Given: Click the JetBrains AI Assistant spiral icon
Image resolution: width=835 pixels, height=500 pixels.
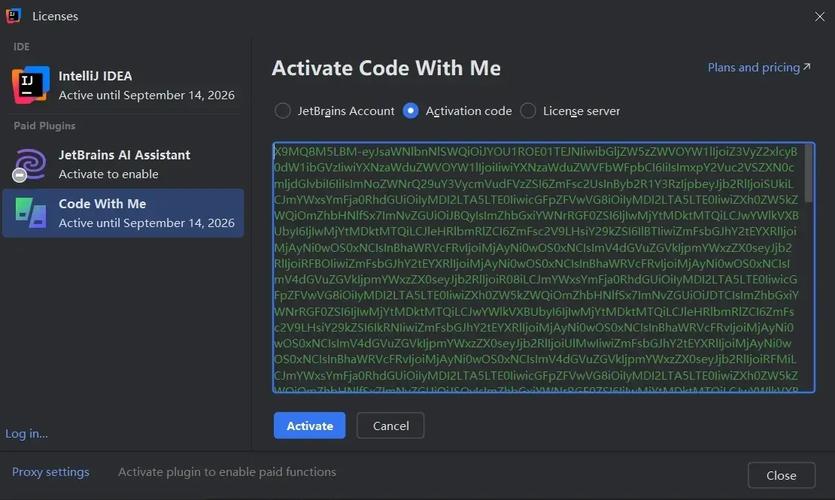Looking at the screenshot, I should pyautogui.click(x=30, y=164).
